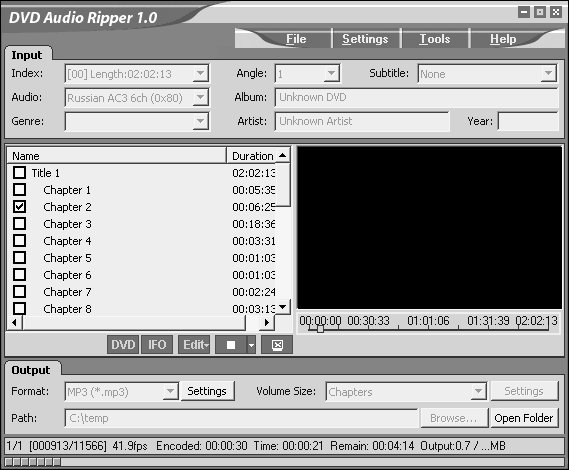Screen dimensions: 569x470
Task: Click the chapter list scroll-up arrow
Action: click(282, 156)
